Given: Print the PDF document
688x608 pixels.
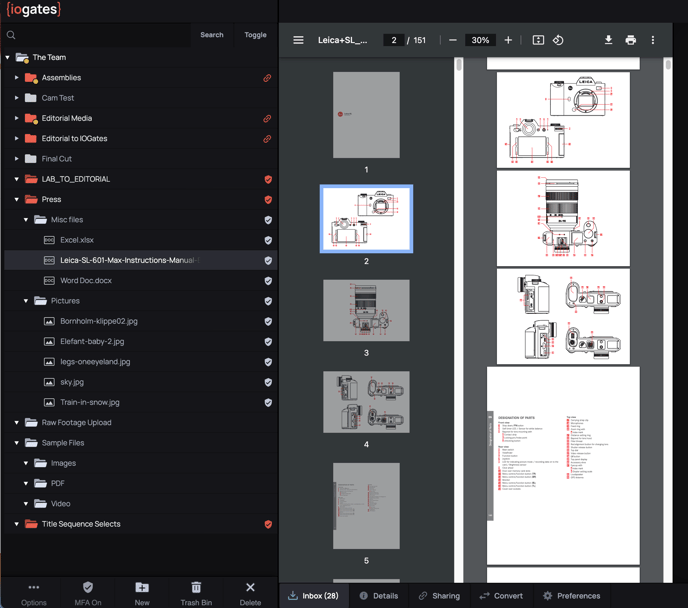Looking at the screenshot, I should pyautogui.click(x=630, y=40).
